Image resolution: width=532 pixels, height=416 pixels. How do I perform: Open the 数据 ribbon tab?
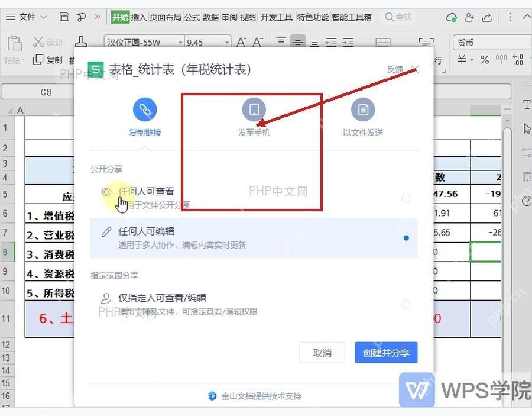coord(210,17)
